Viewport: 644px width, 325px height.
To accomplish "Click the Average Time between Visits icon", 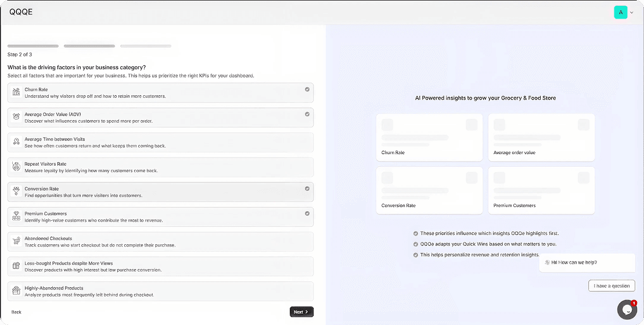I will click(16, 141).
